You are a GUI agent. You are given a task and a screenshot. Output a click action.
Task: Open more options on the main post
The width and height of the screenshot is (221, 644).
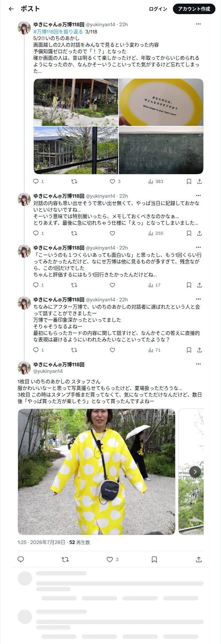click(x=198, y=364)
